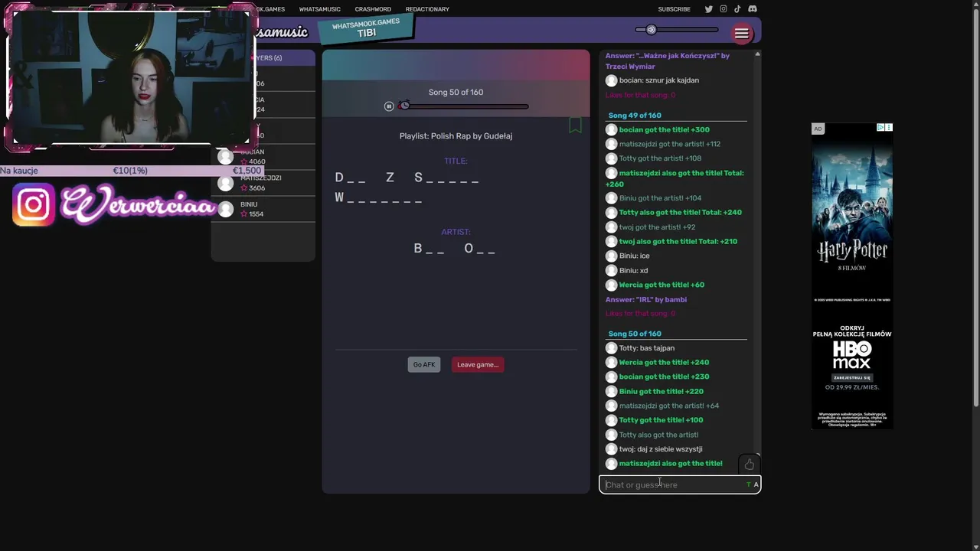Click 'Wercia got the title! +240' message
This screenshot has height=551, width=980.
664,362
